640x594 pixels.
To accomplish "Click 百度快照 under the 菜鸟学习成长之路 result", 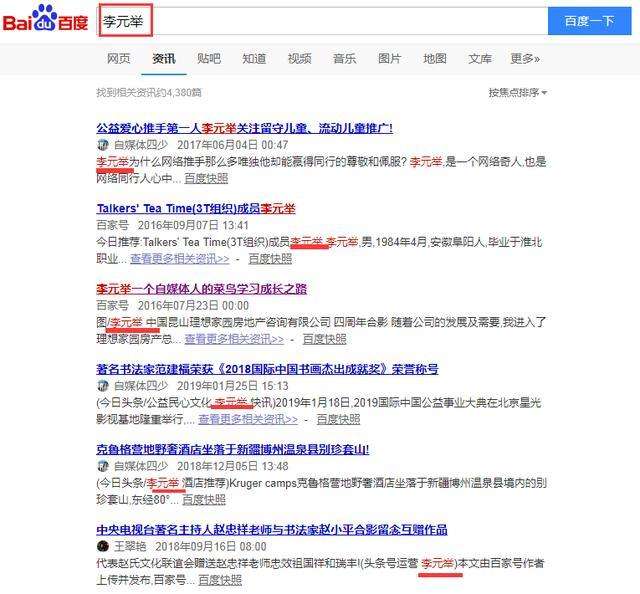I will (x=324, y=339).
